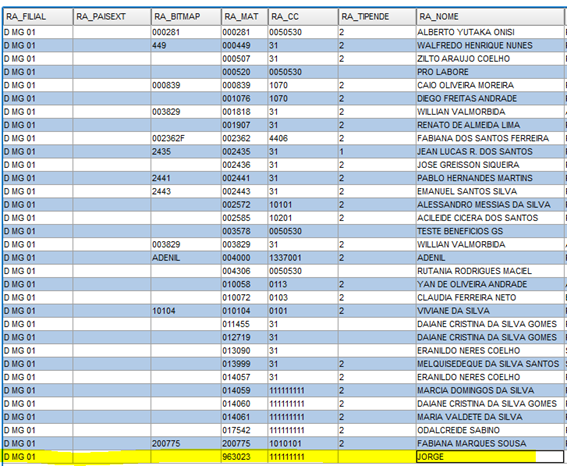Select the YAN DE OLIVEIRA ANDRADE cell
This screenshot has height=466, width=567.
pos(490,284)
